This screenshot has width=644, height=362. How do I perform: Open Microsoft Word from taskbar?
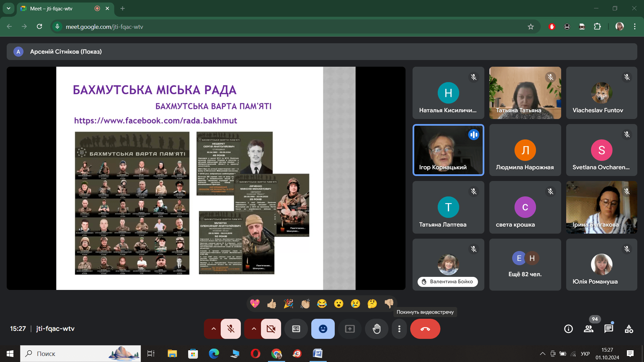(317, 354)
